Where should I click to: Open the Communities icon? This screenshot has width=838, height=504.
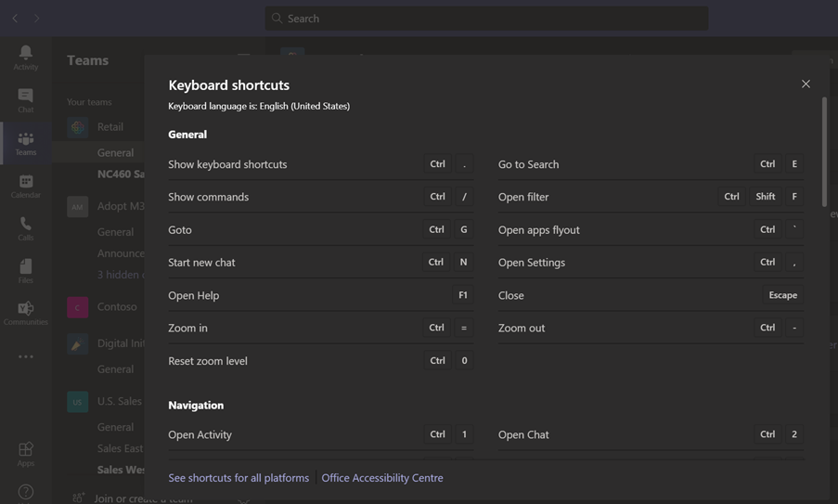(x=26, y=308)
